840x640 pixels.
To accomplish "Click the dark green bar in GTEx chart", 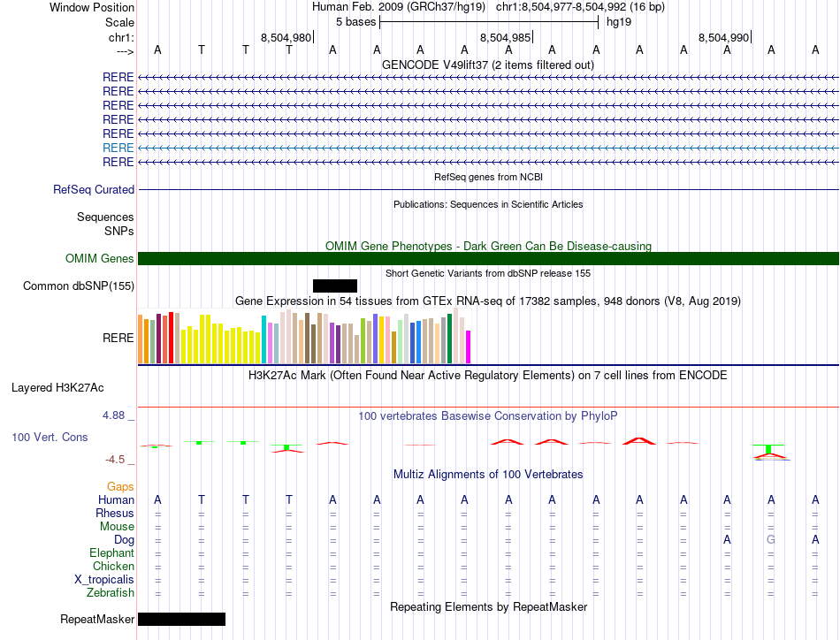I will coord(450,339).
